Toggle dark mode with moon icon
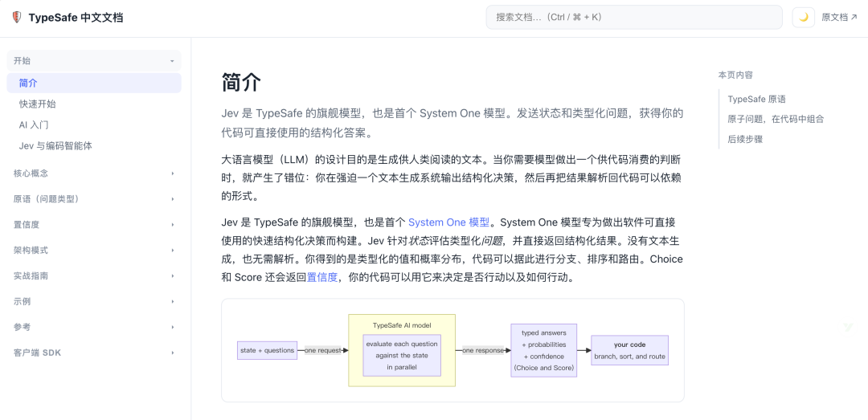Viewport: 868px width, 420px height. click(x=803, y=17)
